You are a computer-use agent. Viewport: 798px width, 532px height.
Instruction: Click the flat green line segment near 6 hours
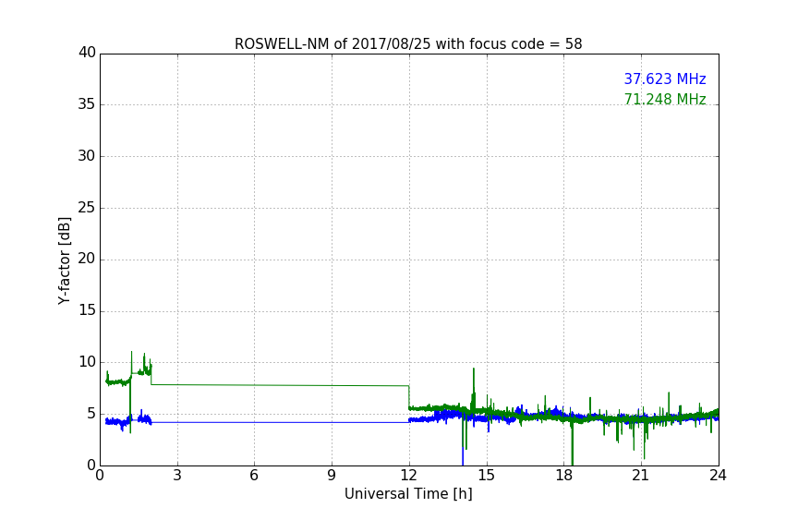[255, 385]
